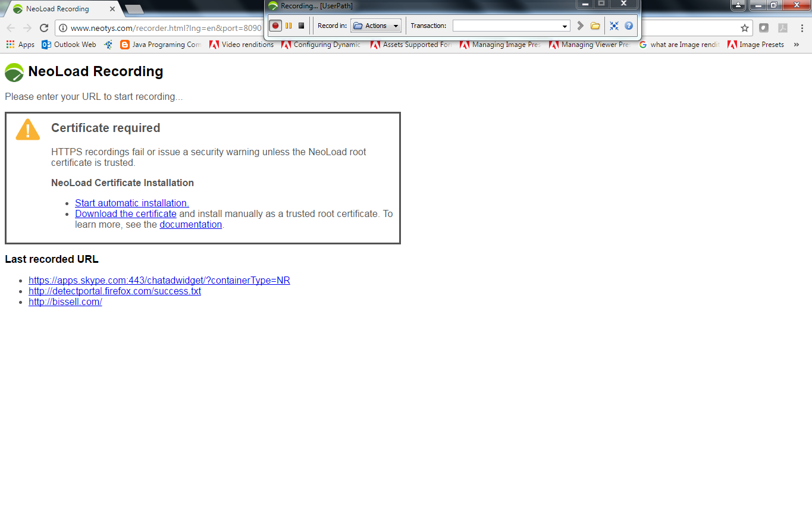812x509 pixels.
Task: Click 'NeoLoad Certificate Installation' text
Action: tap(123, 183)
